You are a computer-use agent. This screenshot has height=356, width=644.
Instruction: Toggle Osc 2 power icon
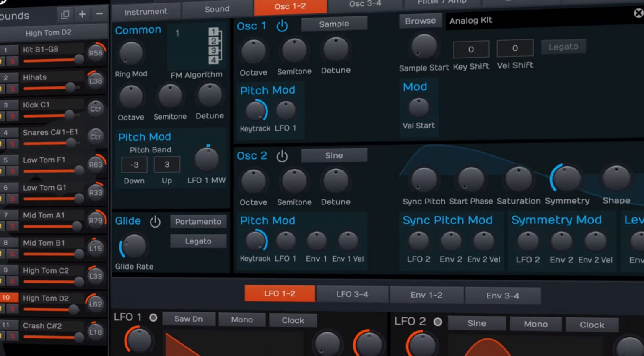point(282,156)
